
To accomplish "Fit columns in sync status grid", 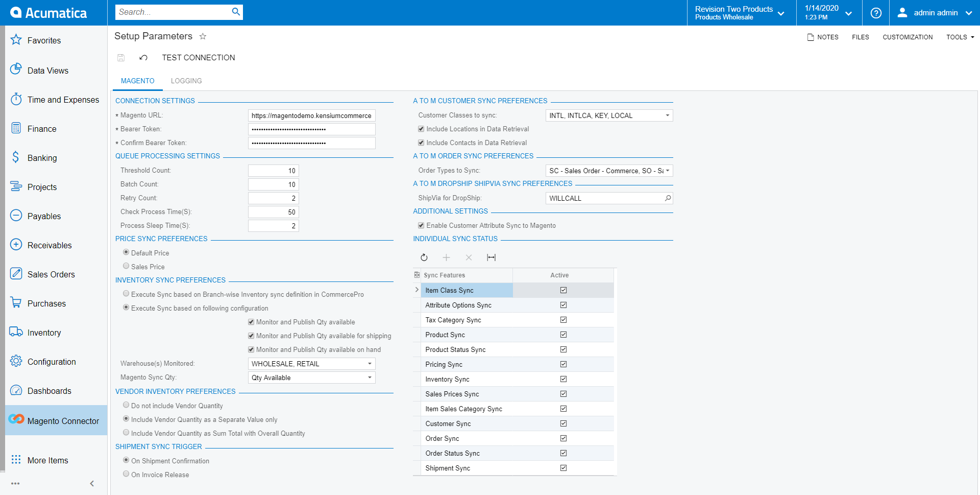I will click(491, 257).
